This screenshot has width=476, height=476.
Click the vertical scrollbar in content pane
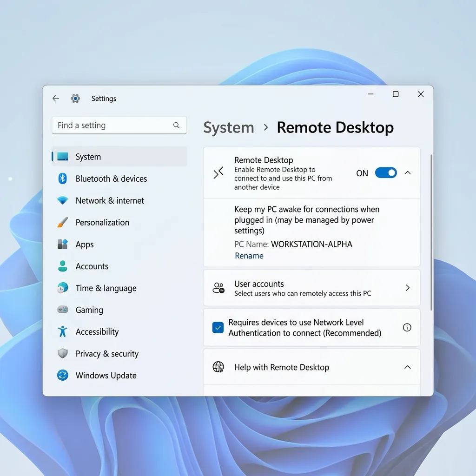point(431,232)
